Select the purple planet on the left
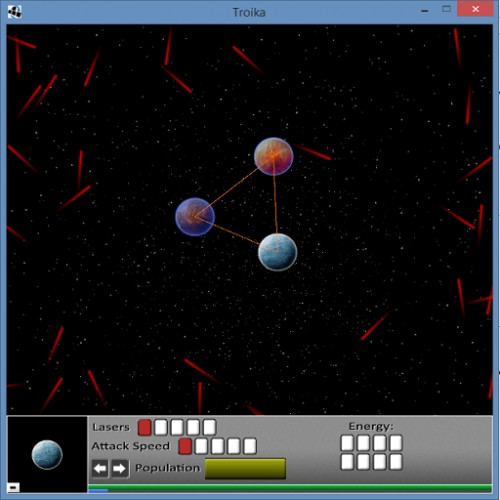This screenshot has width=500, height=500. click(195, 217)
